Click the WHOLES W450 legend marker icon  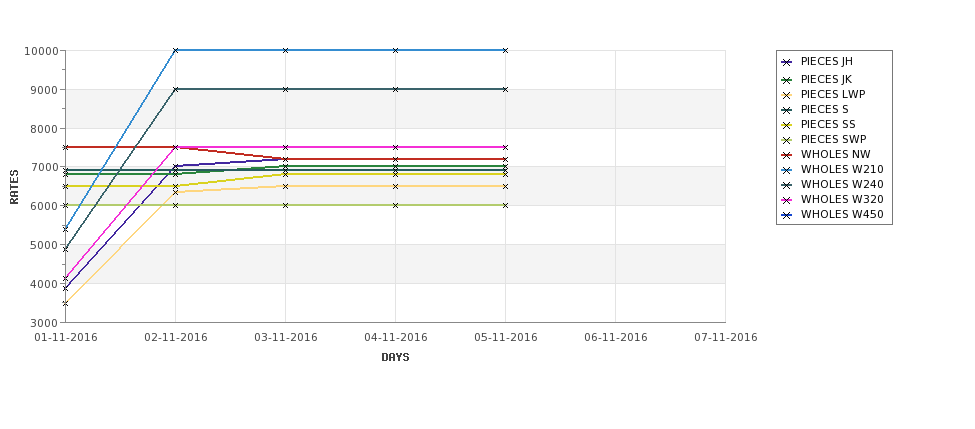coord(787,215)
